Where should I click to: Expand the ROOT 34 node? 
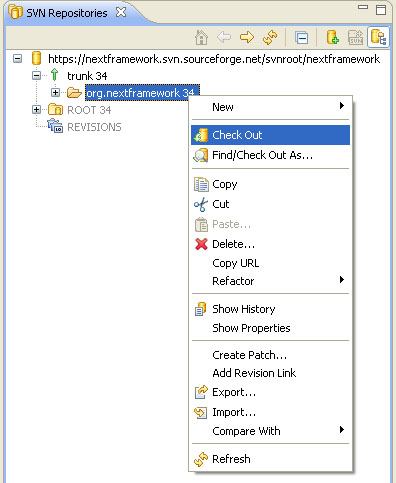pos(37,109)
